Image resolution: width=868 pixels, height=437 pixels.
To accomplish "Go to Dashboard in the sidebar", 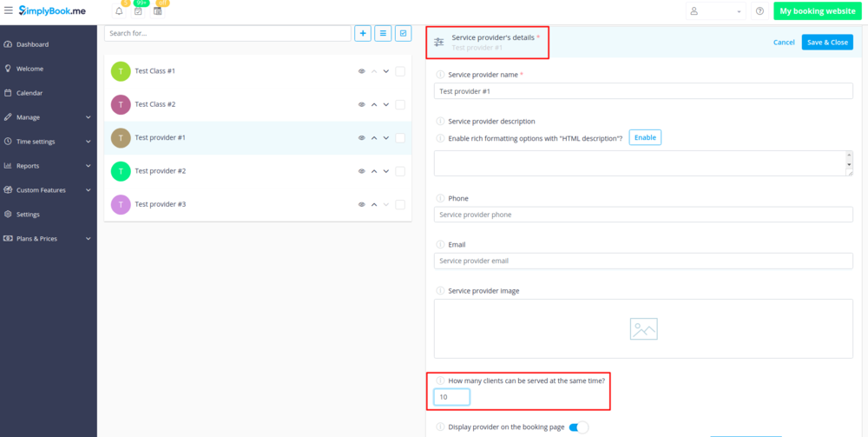I will [32, 44].
